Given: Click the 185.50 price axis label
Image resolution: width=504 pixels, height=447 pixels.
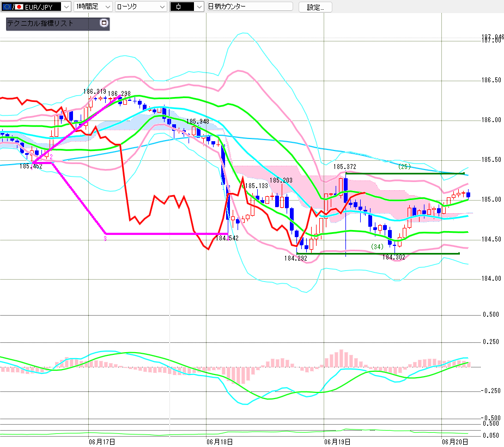Looking at the screenshot, I should pyautogui.click(x=491, y=160).
